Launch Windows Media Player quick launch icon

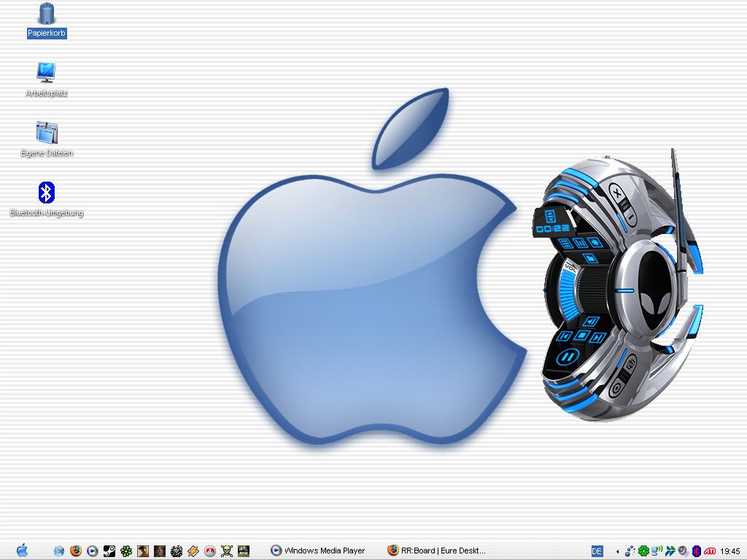[93, 551]
